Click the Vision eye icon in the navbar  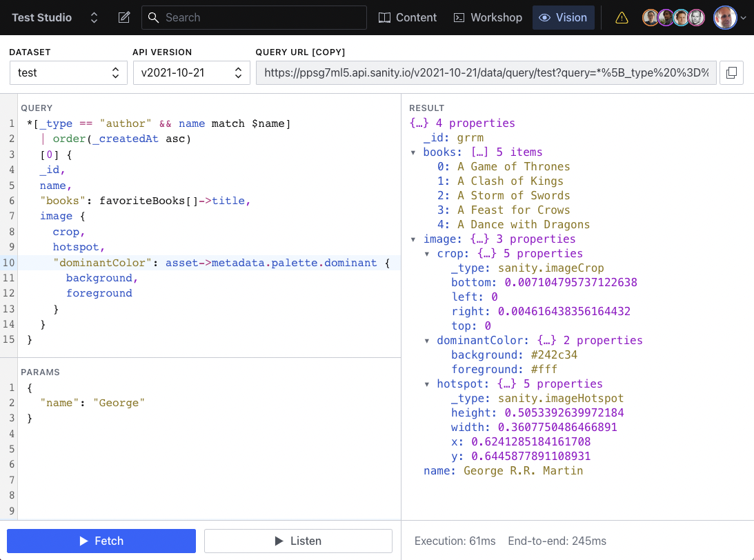pyautogui.click(x=544, y=17)
